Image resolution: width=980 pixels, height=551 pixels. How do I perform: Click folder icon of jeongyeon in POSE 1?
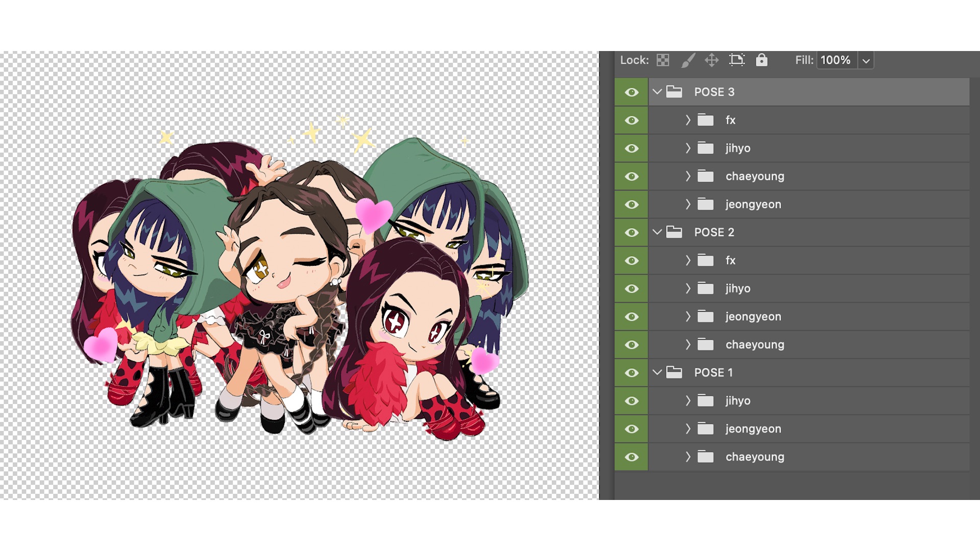(705, 429)
